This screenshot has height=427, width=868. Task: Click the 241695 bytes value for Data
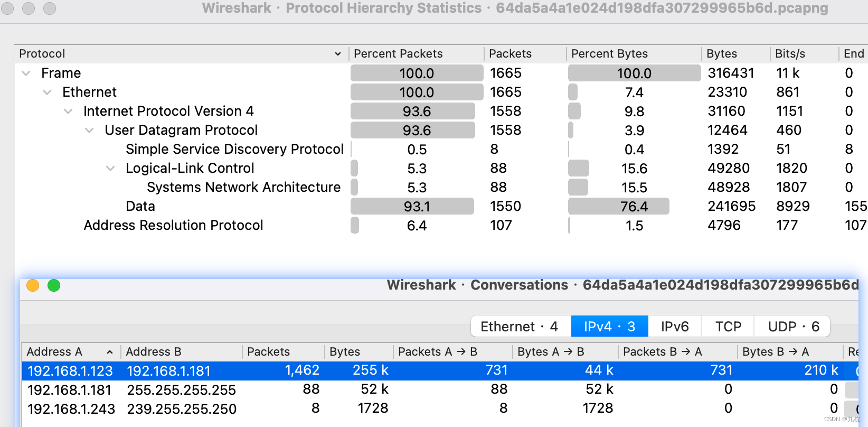pos(732,206)
